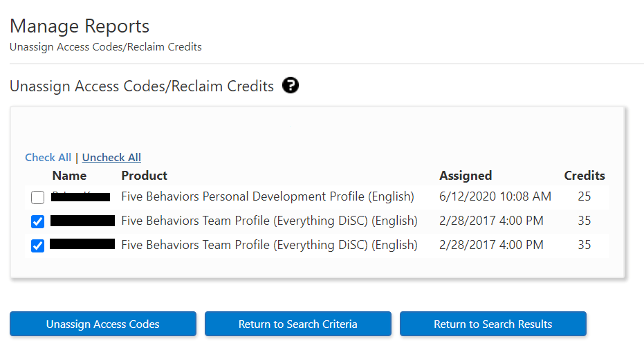Click the Unassign Access Codes button
The width and height of the screenshot is (644, 350).
pyautogui.click(x=103, y=324)
